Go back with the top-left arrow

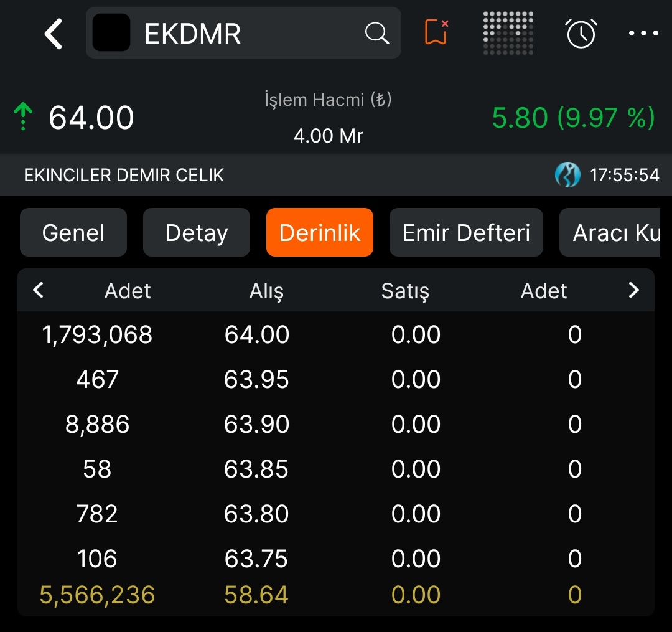pyautogui.click(x=54, y=34)
